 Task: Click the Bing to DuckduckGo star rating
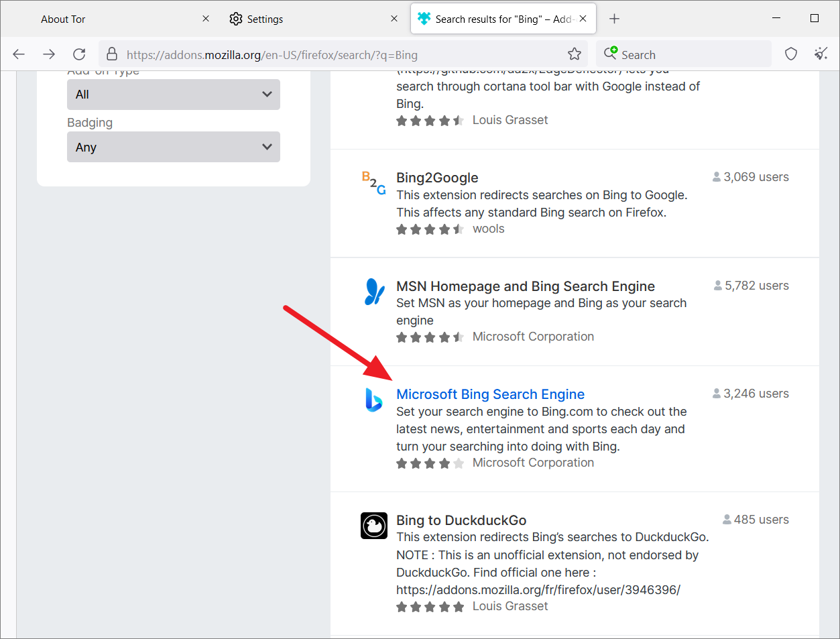click(430, 607)
